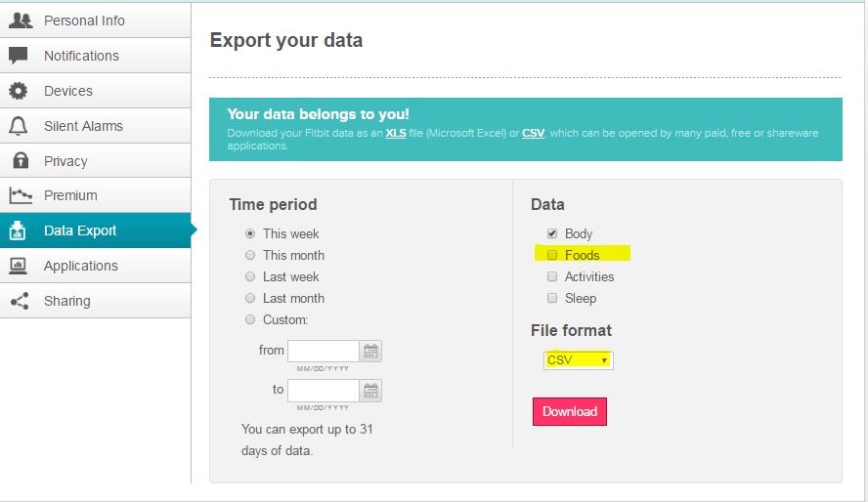Click the Notifications speech bubble icon
868x502 pixels.
click(x=19, y=56)
